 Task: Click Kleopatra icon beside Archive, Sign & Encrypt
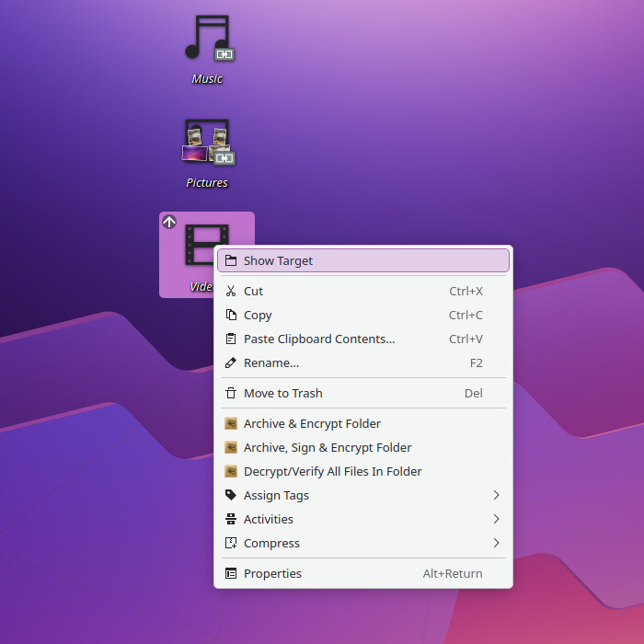click(231, 447)
